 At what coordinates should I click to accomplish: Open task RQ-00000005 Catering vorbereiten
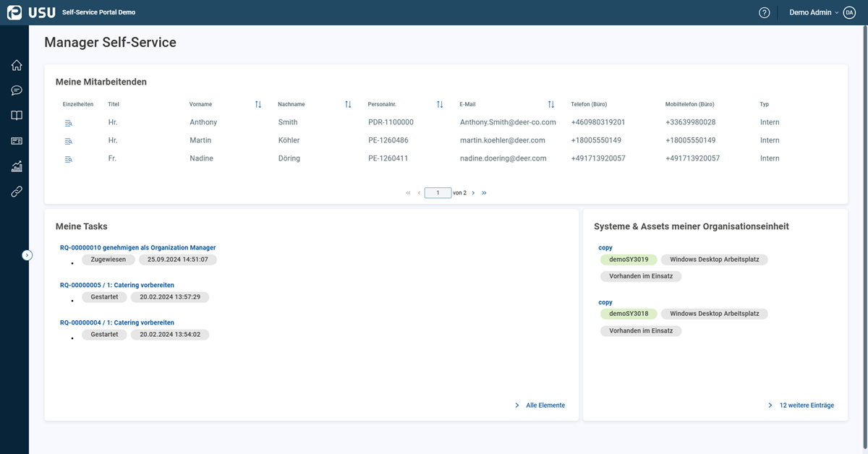pos(117,286)
